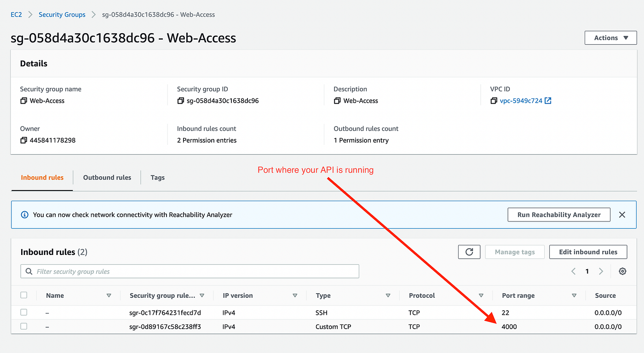Click source 0.0.0.0/0 of SSH rule

click(608, 312)
